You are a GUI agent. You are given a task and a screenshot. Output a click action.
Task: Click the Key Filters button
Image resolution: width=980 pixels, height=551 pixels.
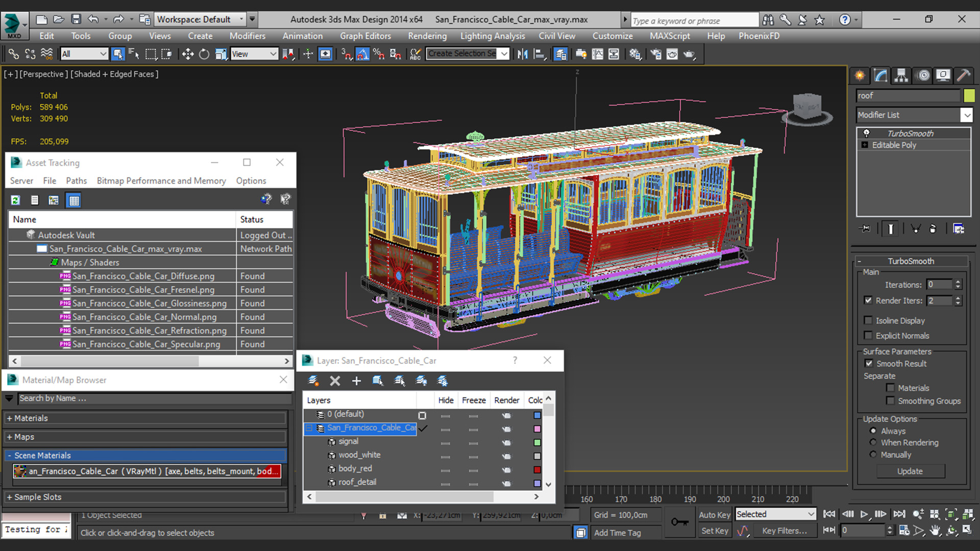click(x=785, y=531)
